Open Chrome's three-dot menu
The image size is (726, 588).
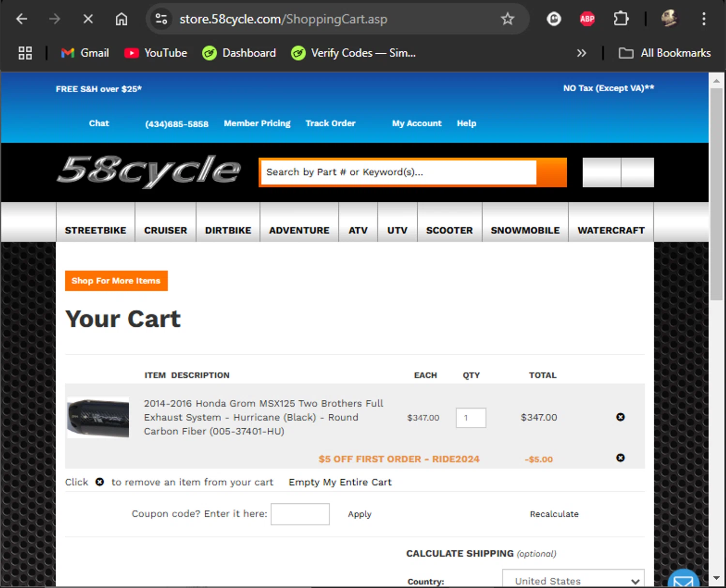click(704, 19)
